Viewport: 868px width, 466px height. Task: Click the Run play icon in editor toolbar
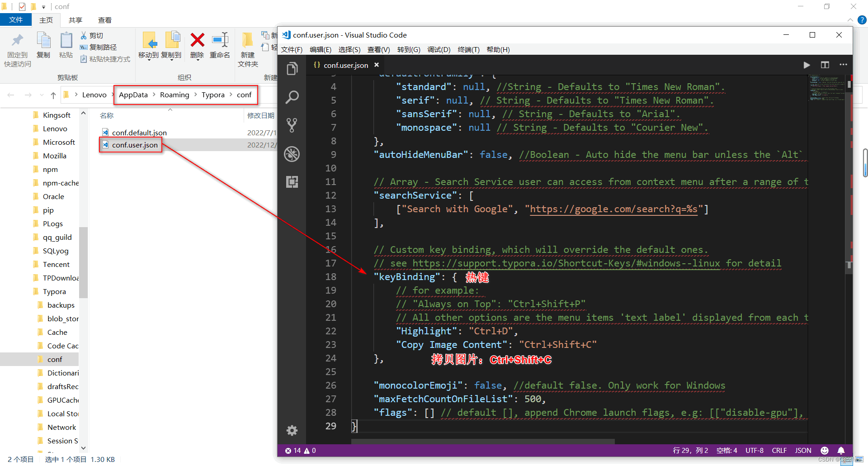[x=807, y=65]
